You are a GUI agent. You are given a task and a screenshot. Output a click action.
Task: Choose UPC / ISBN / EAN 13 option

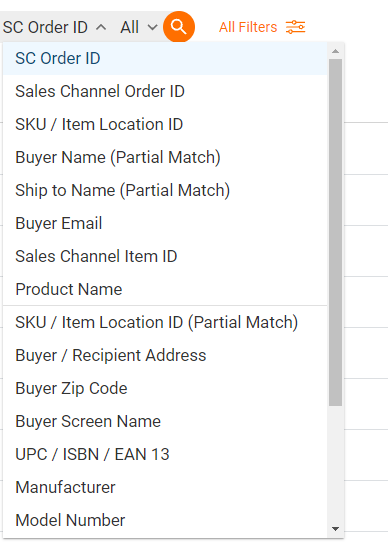pos(165,454)
